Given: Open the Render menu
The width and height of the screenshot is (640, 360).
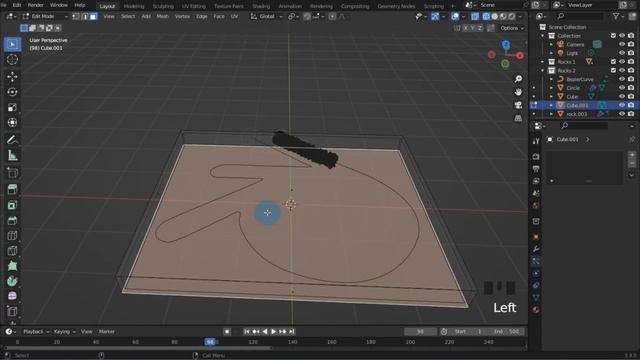Looking at the screenshot, I should [x=36, y=5].
